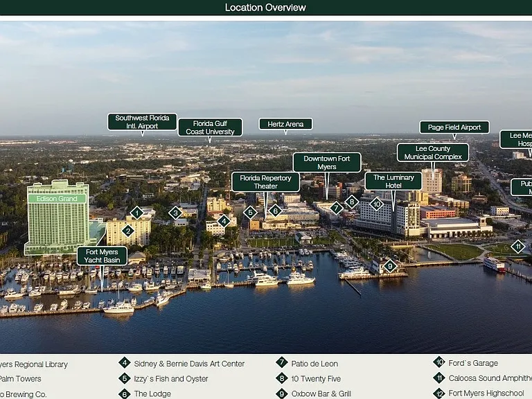This screenshot has height=399, width=532.
Task: Click legend icon 9 beside Oxbow Bar
Action: [x=282, y=393]
